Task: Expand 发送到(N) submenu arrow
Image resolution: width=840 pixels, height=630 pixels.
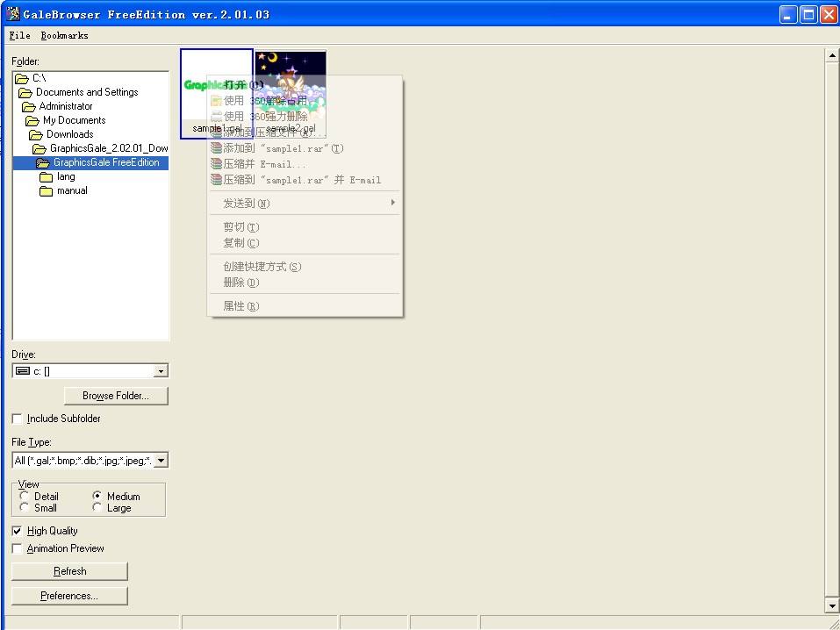Action: click(392, 203)
